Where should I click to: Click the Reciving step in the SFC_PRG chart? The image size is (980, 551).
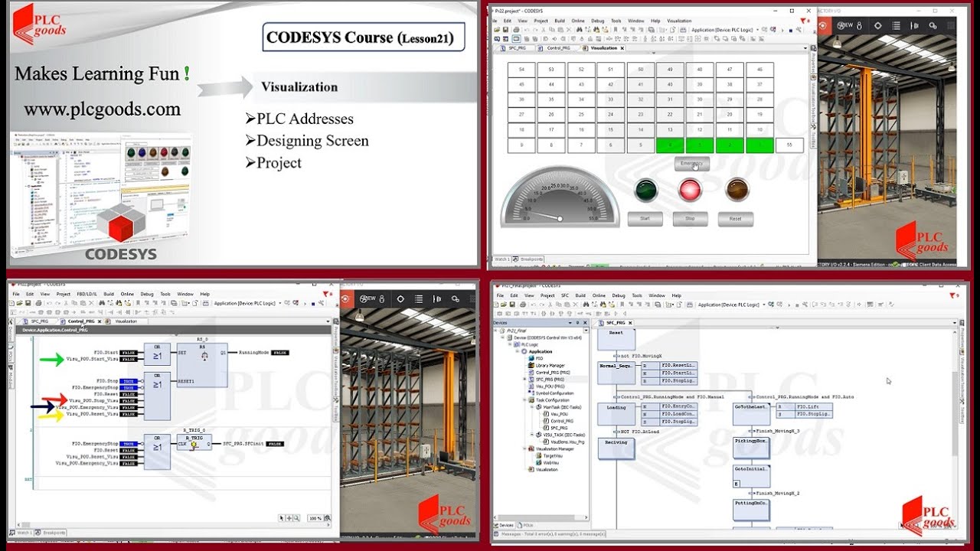point(616,448)
